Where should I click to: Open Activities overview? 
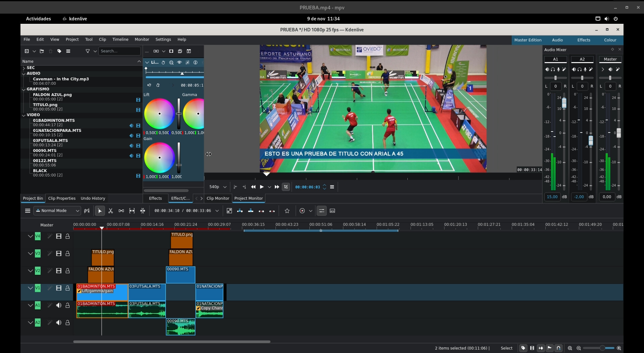pyautogui.click(x=39, y=19)
